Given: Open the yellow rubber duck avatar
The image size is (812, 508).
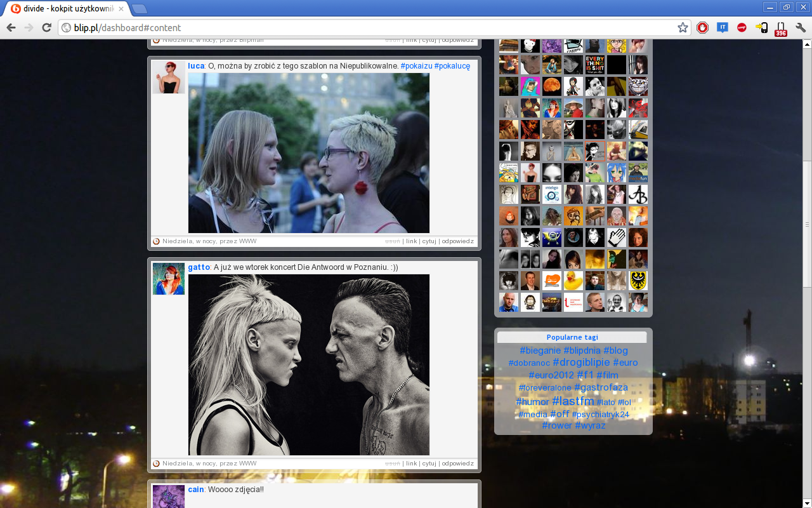Looking at the screenshot, I should click(573, 281).
